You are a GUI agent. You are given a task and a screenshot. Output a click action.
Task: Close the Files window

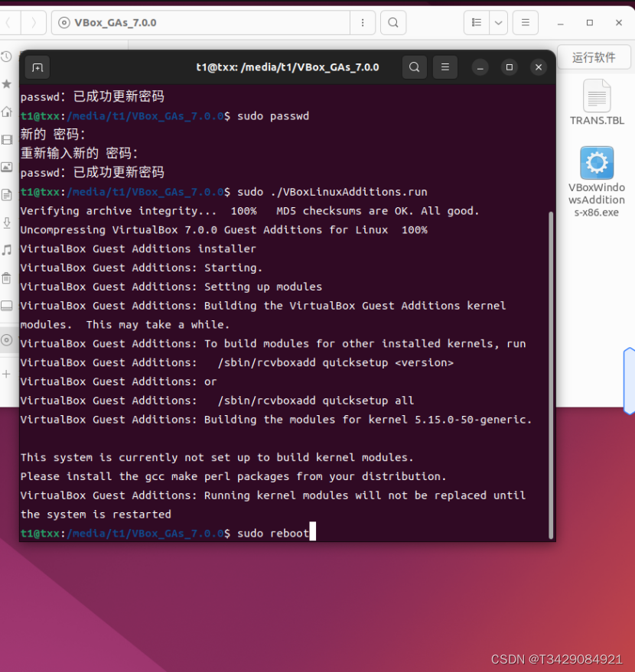[x=619, y=23]
